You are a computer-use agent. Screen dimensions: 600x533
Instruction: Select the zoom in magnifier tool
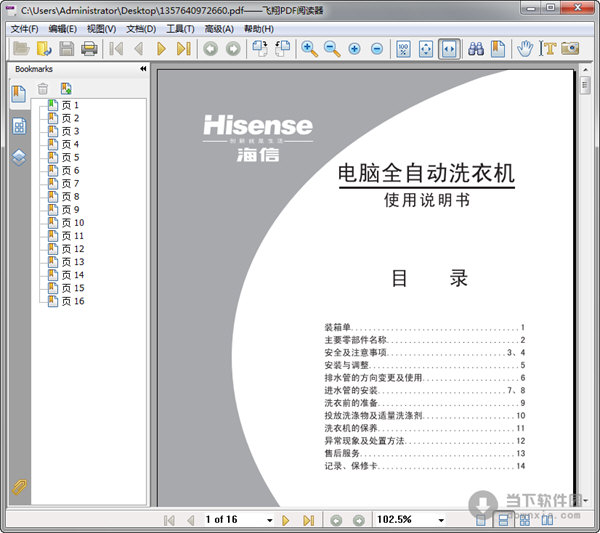tap(309, 49)
